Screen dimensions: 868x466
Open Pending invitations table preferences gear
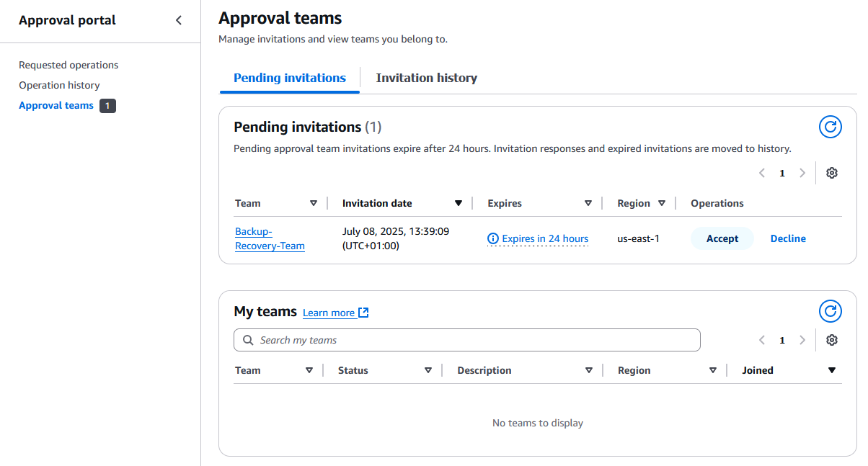point(832,173)
